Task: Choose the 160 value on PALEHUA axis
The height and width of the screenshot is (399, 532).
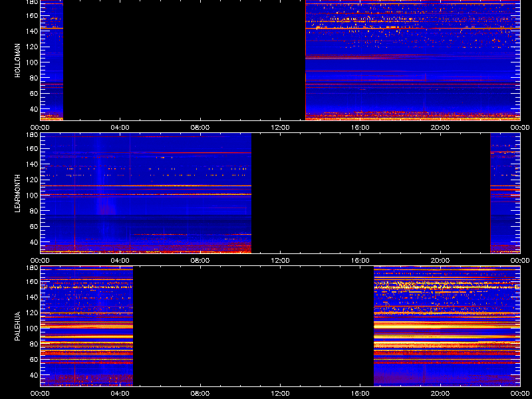Action: (33, 281)
